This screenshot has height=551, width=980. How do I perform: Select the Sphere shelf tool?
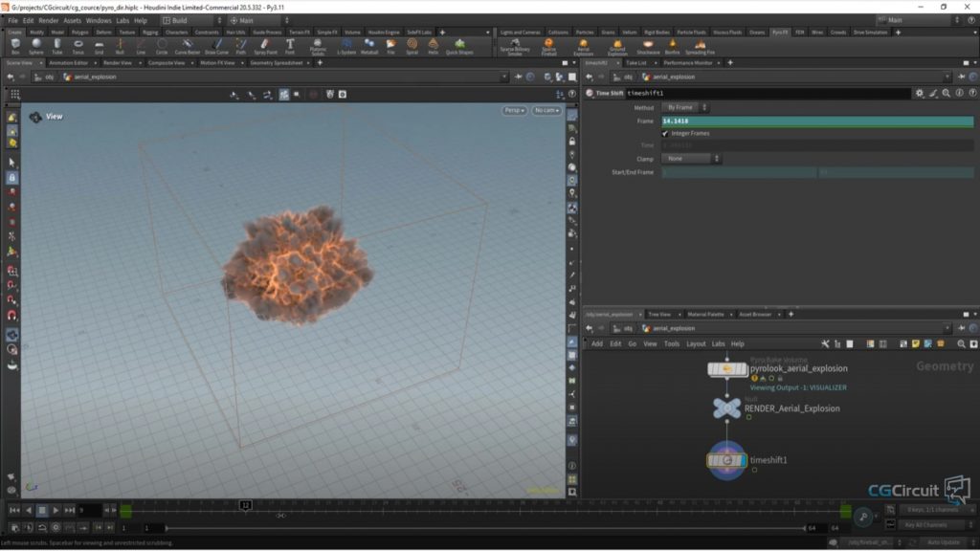coord(36,46)
